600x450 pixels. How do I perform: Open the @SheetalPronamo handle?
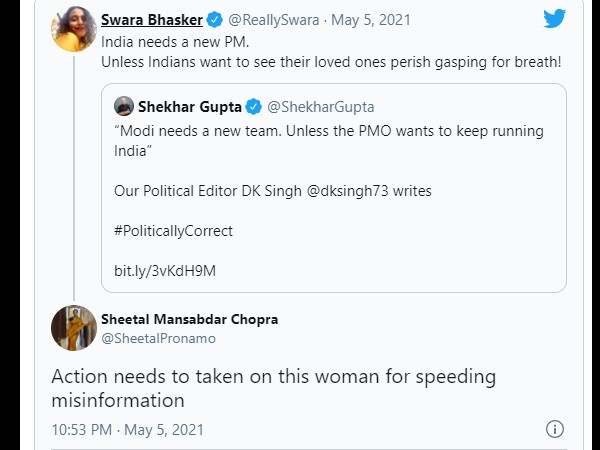tap(158, 338)
